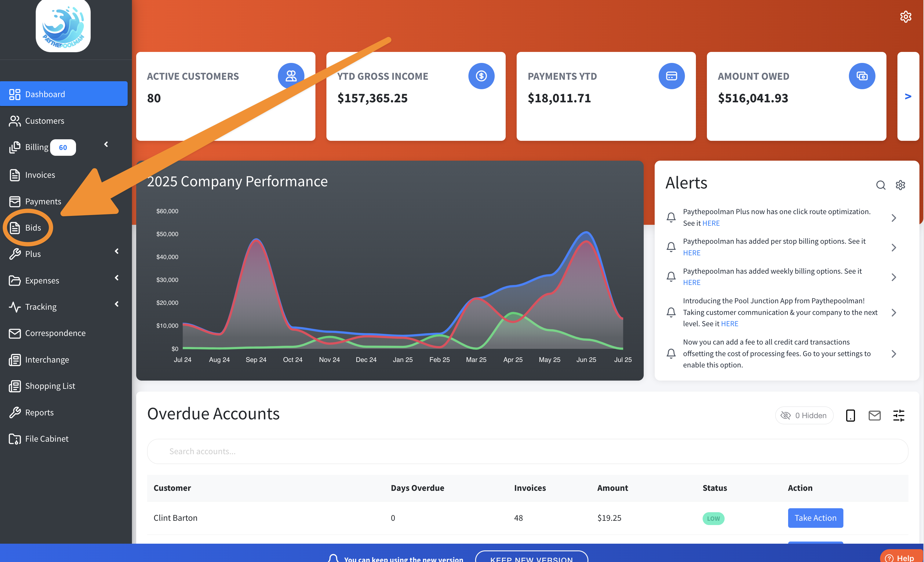Click Take Action for Clint Barton
The height and width of the screenshot is (562, 924).
pos(815,518)
